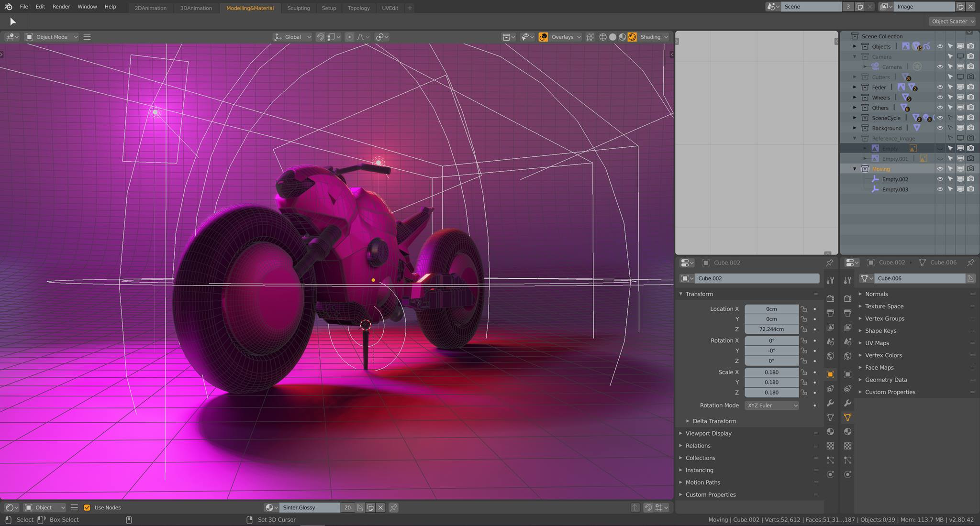Image resolution: width=980 pixels, height=526 pixels.
Task: Open Particles tab in Cube.006 properties editor
Action: (x=847, y=460)
